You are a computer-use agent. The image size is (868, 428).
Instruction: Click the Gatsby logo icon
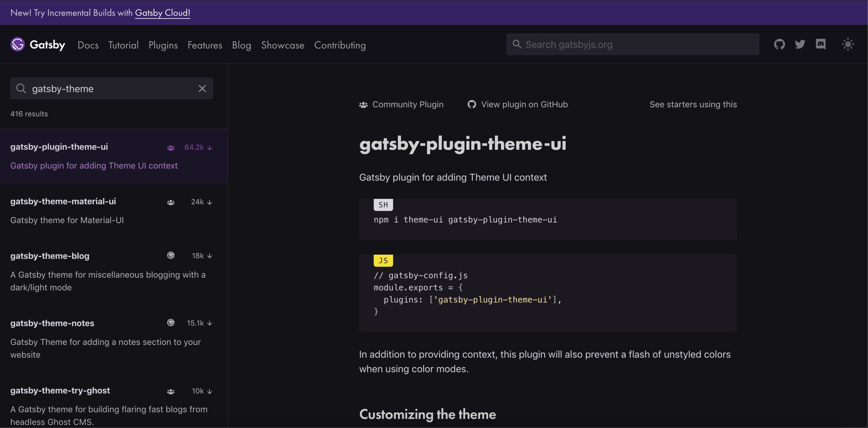point(17,44)
